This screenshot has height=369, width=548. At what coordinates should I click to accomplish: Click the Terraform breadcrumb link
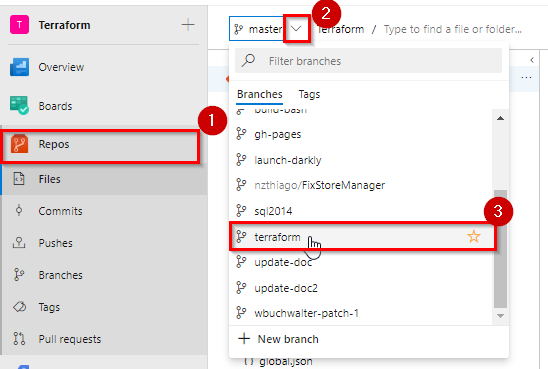click(341, 29)
